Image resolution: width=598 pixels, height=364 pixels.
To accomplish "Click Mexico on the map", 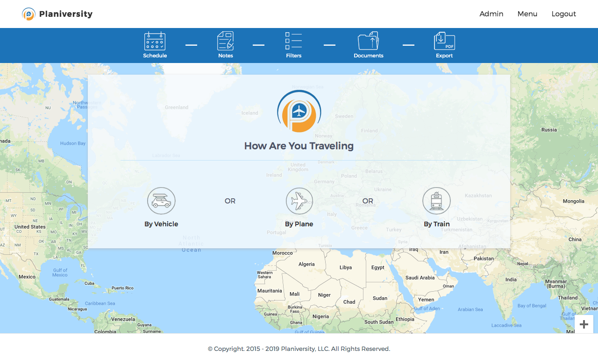I will coord(27,277).
